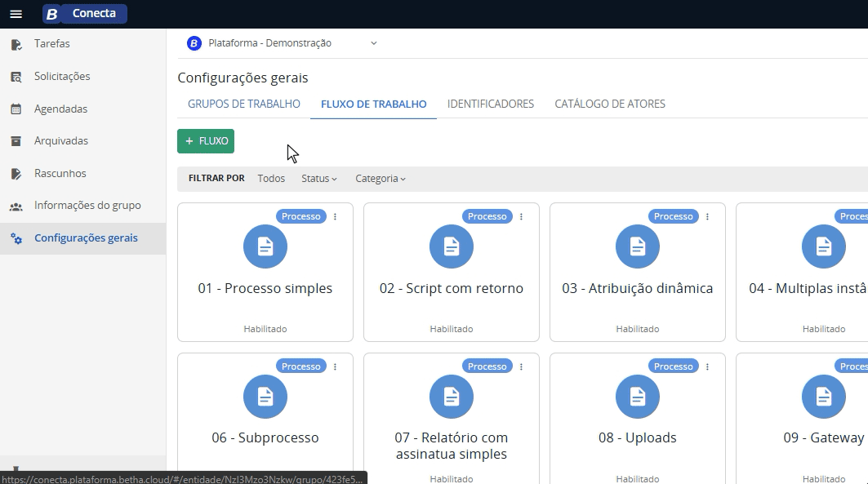Click the Solicitações sidebar icon
The width and height of the screenshot is (868, 484).
16,77
